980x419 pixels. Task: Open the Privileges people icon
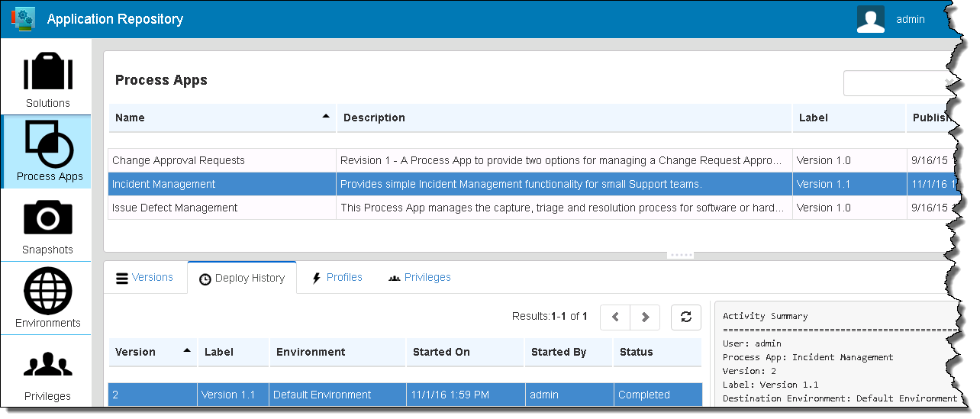pyautogui.click(x=47, y=365)
